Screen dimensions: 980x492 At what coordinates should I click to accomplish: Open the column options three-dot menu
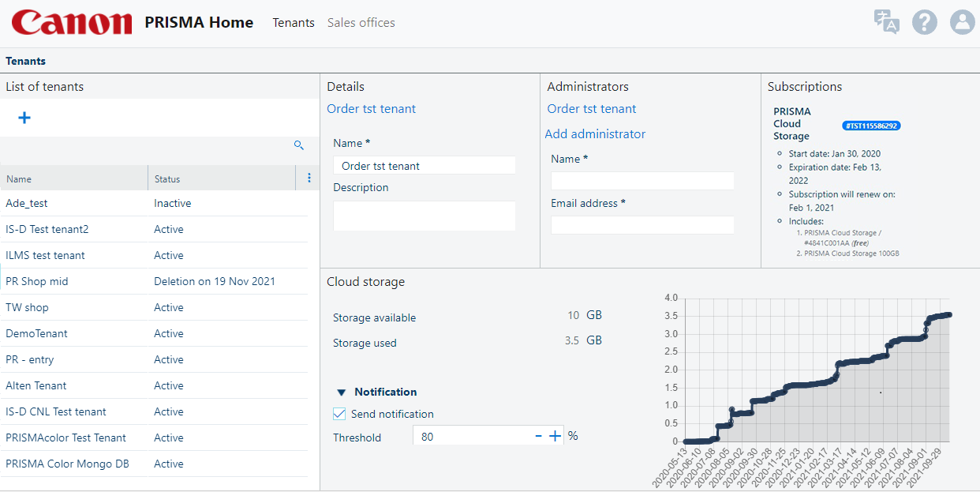click(309, 178)
